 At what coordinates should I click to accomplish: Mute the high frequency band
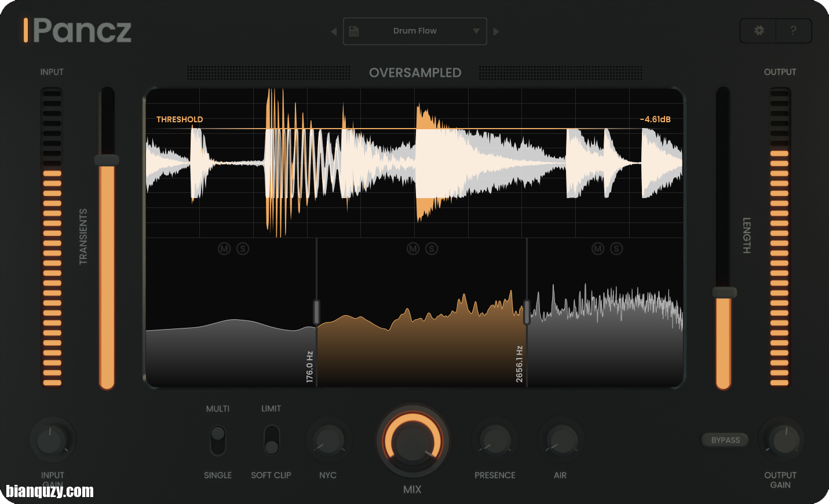tap(598, 249)
